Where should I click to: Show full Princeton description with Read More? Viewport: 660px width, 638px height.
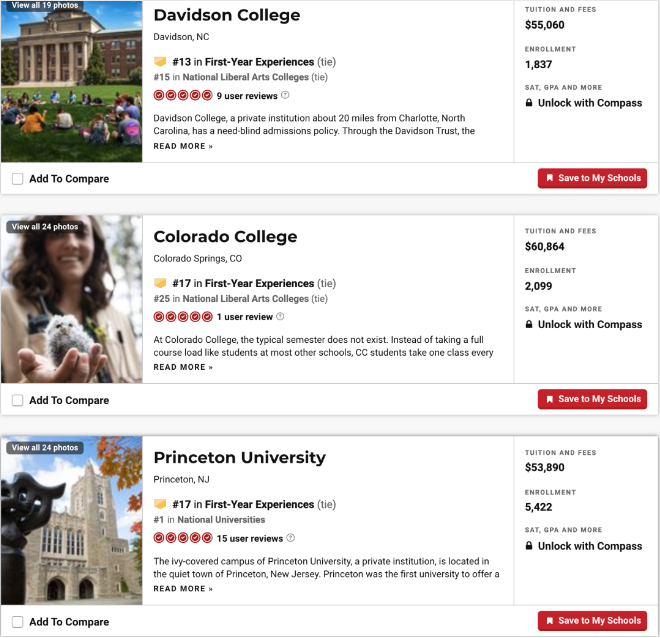click(x=183, y=589)
